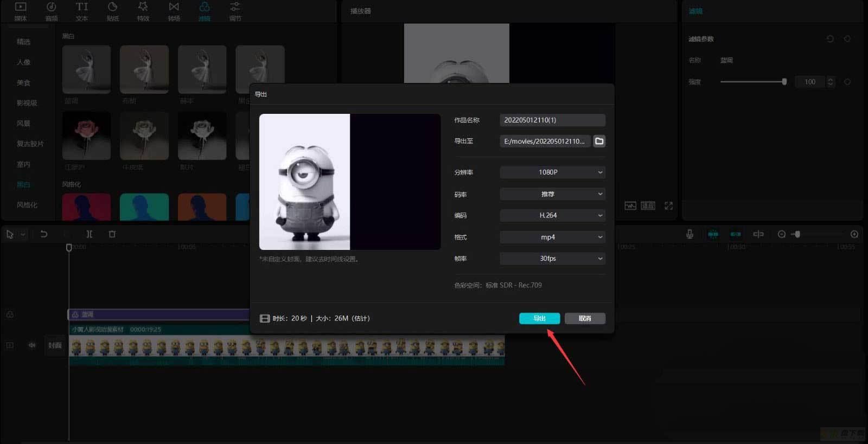
Task: Click the 适应 fit-ratio button in player panel
Action: [x=648, y=206]
